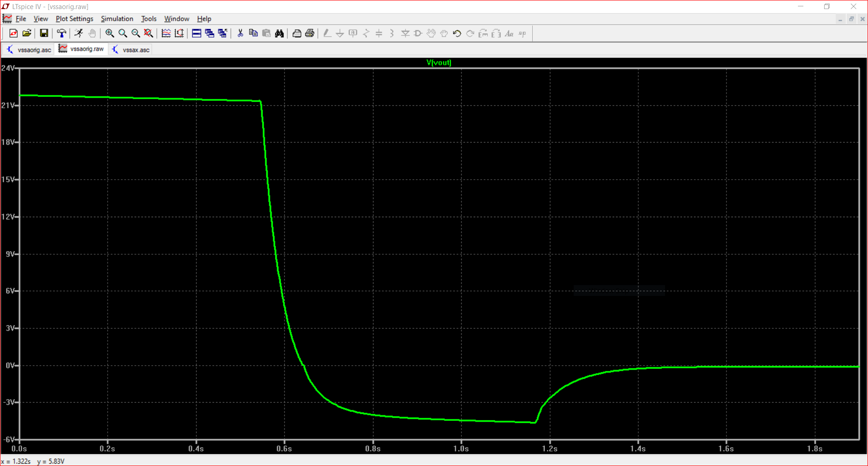Click the Place Diode icon
The width and height of the screenshot is (868, 466).
point(405,33)
